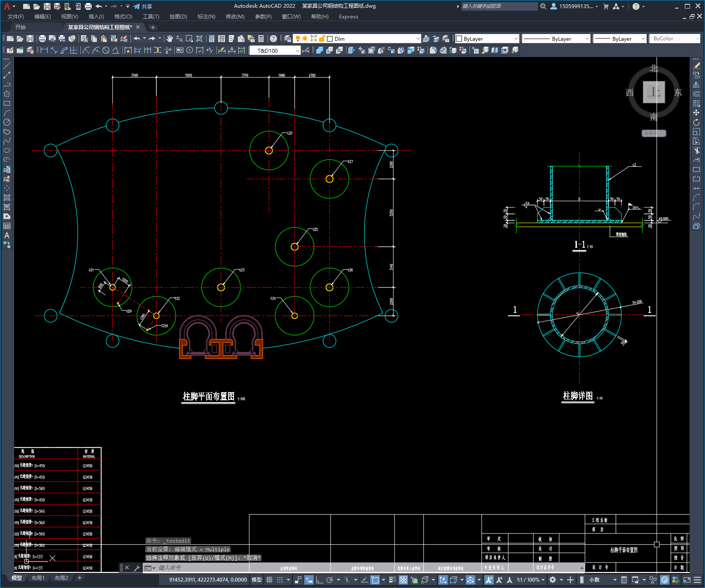The image size is (705, 588).
Task: Open the 绘图(D) menu
Action: click(178, 17)
